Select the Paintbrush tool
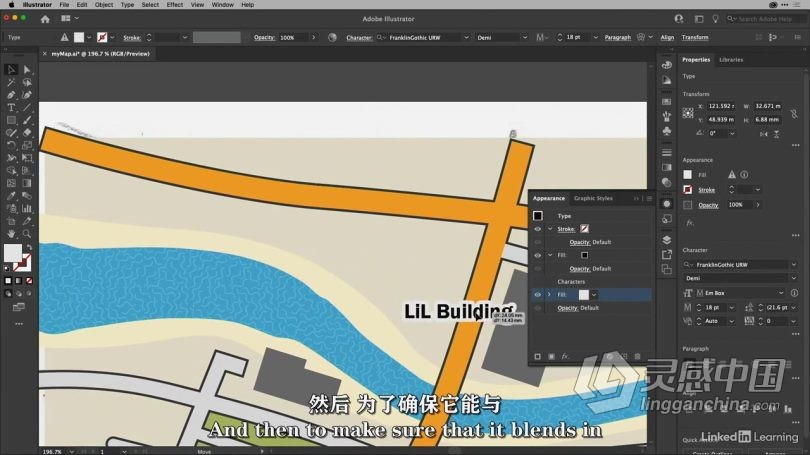The height and width of the screenshot is (455, 810). point(27,120)
